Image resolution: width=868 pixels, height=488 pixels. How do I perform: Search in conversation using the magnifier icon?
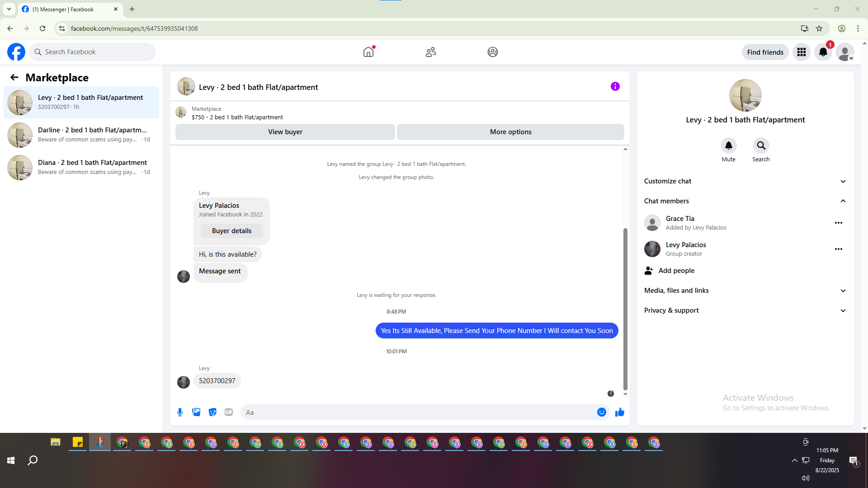click(x=761, y=145)
